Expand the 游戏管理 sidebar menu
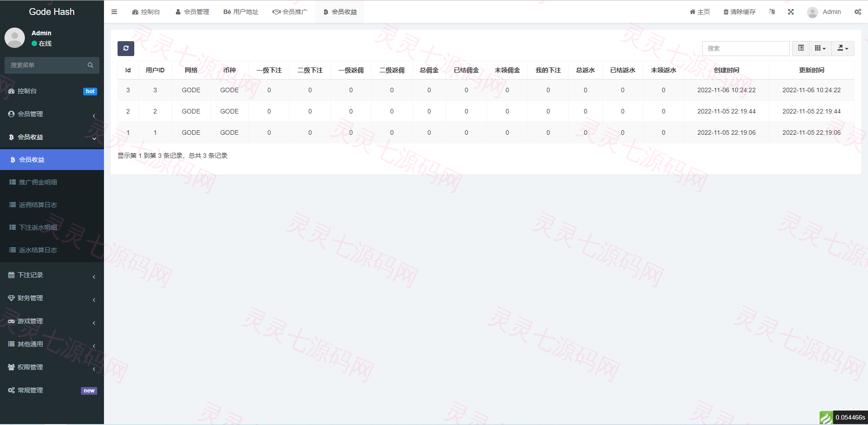Screen dimensions: 868x425 pyautogui.click(x=52, y=321)
